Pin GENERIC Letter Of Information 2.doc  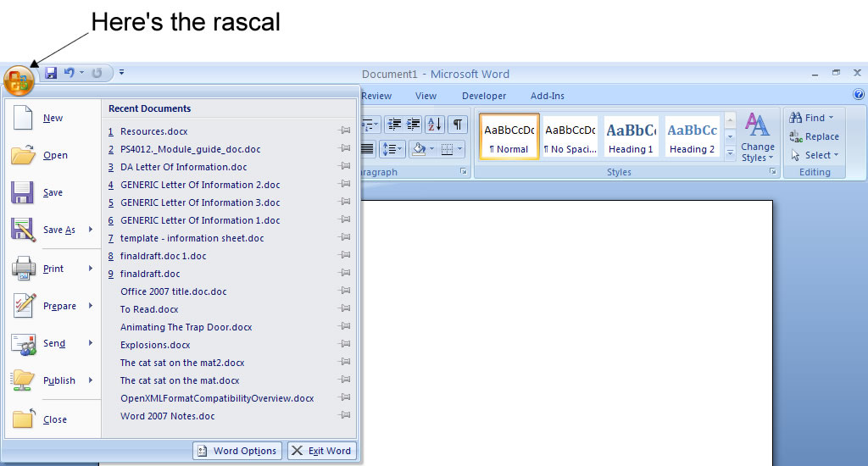[x=344, y=184]
